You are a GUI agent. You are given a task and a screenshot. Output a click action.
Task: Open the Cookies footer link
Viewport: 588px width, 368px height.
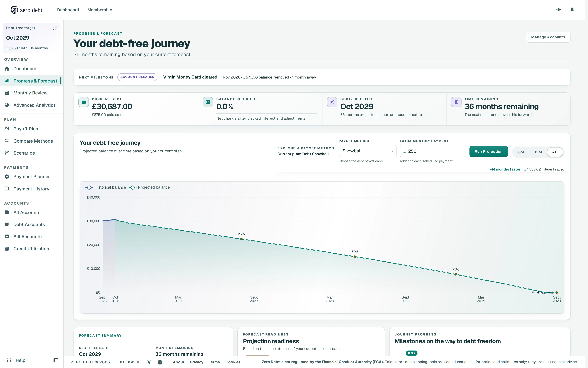coord(233,362)
